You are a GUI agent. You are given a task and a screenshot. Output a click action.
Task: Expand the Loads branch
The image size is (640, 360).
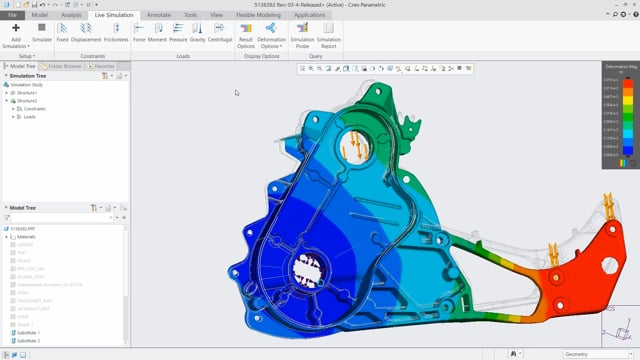click(x=13, y=117)
